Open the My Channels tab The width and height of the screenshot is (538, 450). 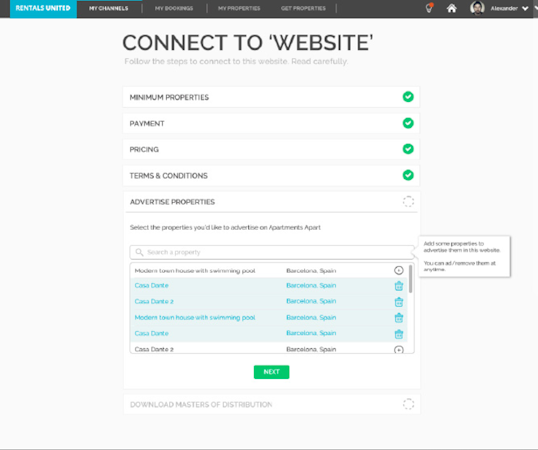point(108,8)
